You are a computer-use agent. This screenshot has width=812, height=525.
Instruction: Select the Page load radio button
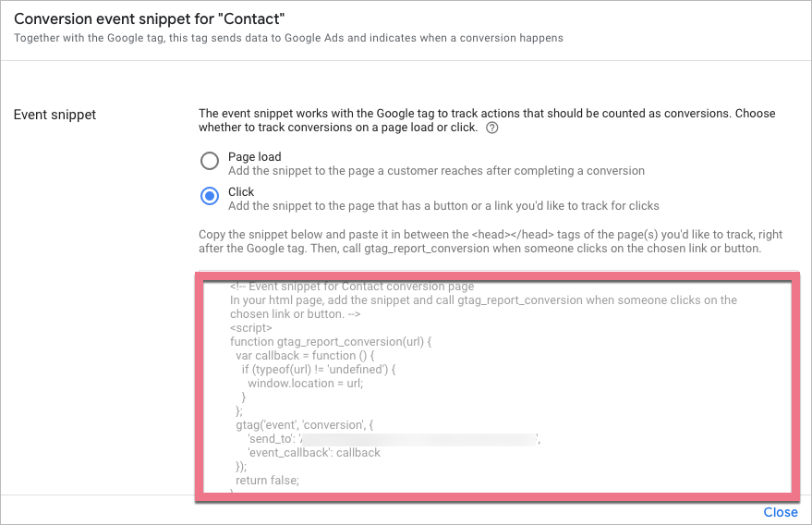pos(210,162)
